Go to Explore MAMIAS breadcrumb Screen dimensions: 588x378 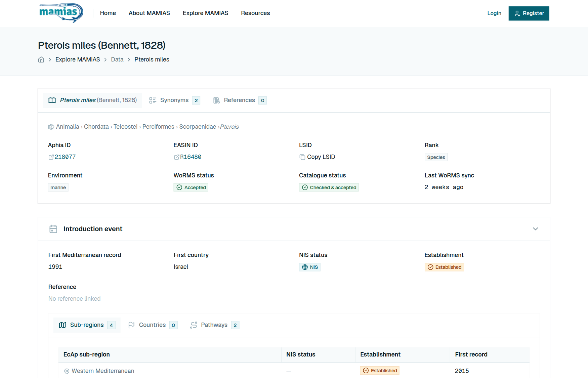click(78, 59)
